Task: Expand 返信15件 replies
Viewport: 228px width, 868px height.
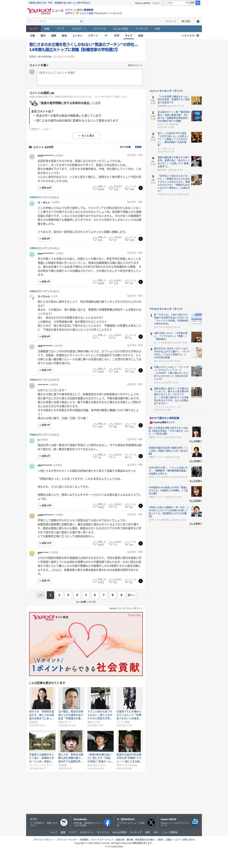Action: coord(45,544)
